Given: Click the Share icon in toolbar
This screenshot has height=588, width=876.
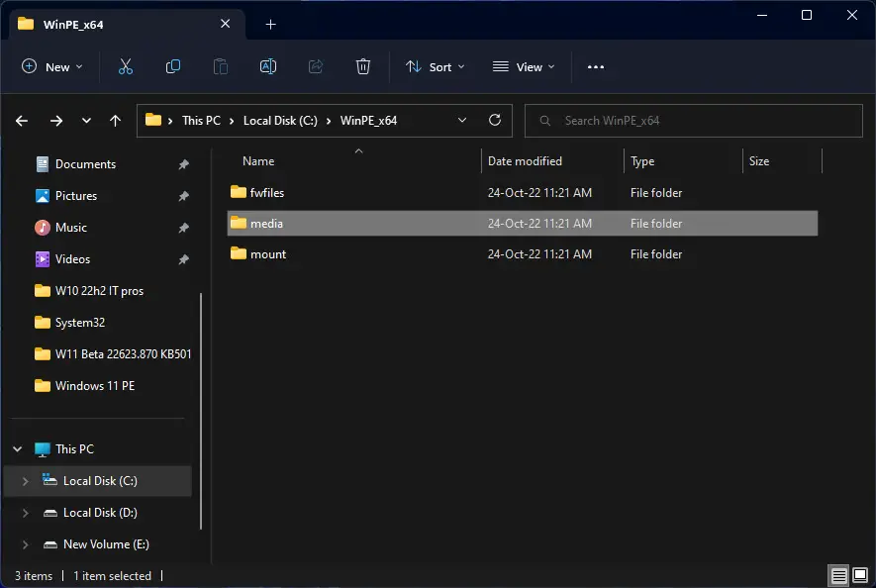Looking at the screenshot, I should (x=316, y=66).
